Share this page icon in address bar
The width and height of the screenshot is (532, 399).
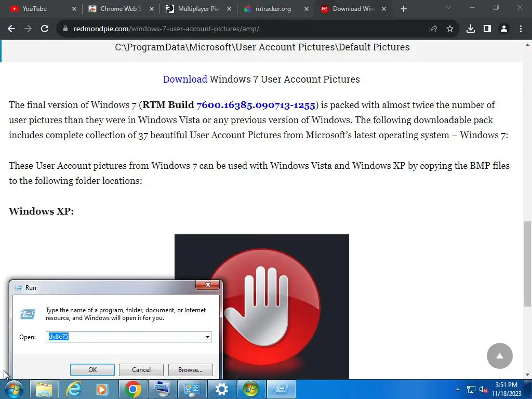(x=433, y=29)
